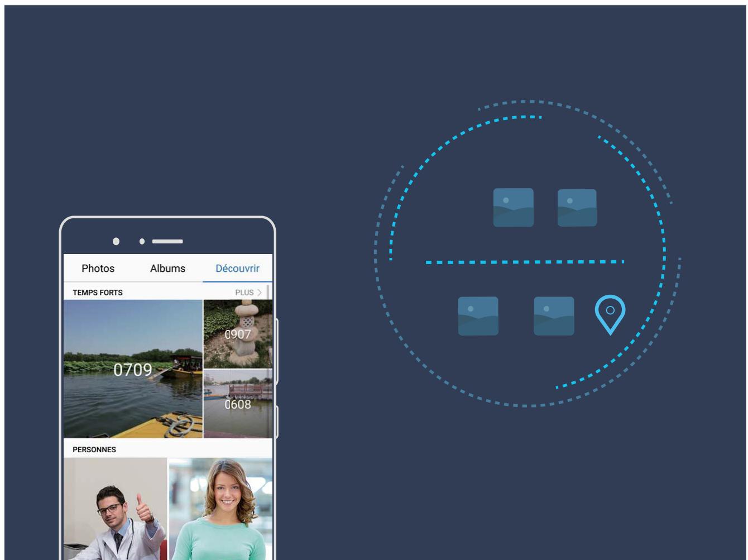Open the 0907 stone lantern highlight

click(238, 334)
